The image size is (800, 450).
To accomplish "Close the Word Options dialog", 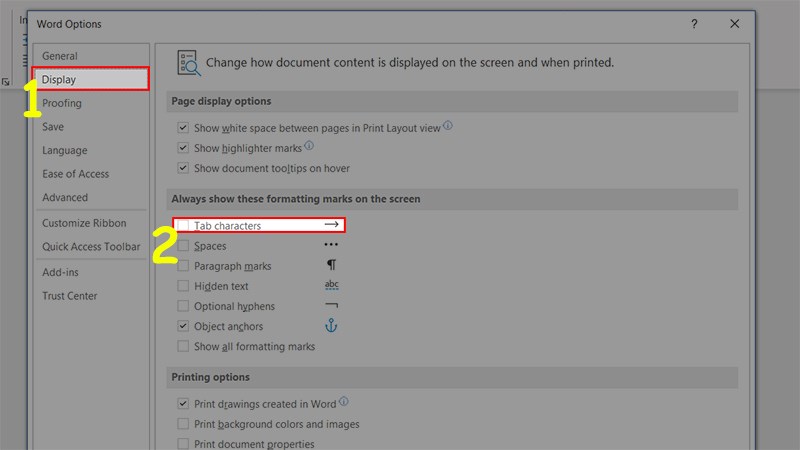I will tap(735, 24).
